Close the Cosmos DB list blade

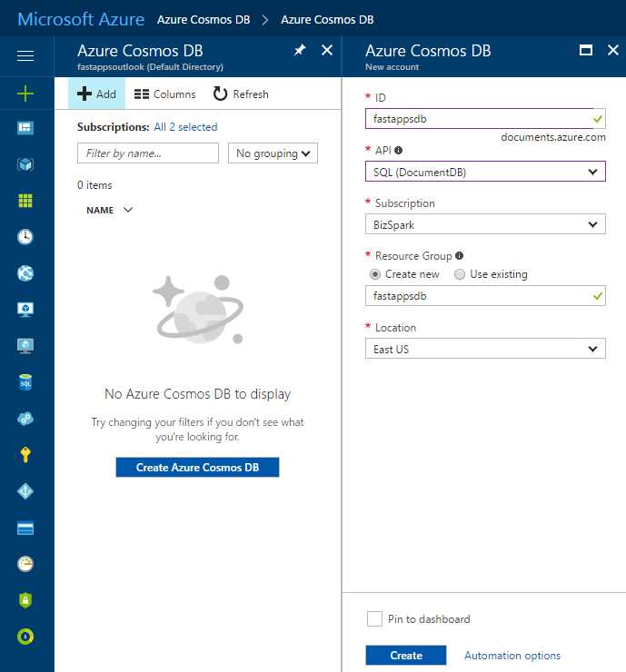coord(327,51)
